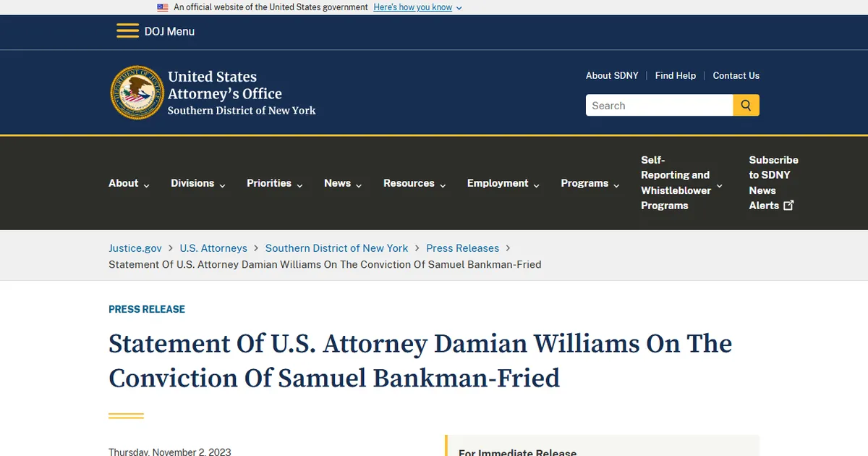Click the official website banner text
Viewport: 868px width, 456px height.
[x=271, y=7]
